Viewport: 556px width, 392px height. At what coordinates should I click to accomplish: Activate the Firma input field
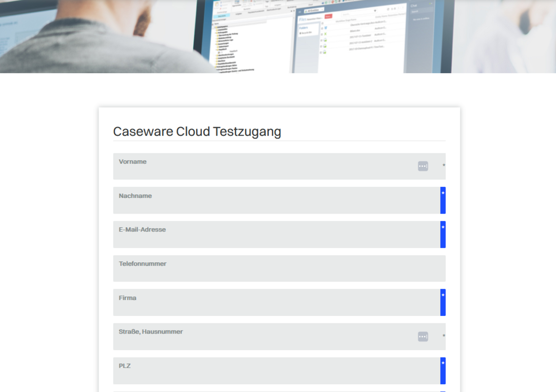tap(279, 302)
